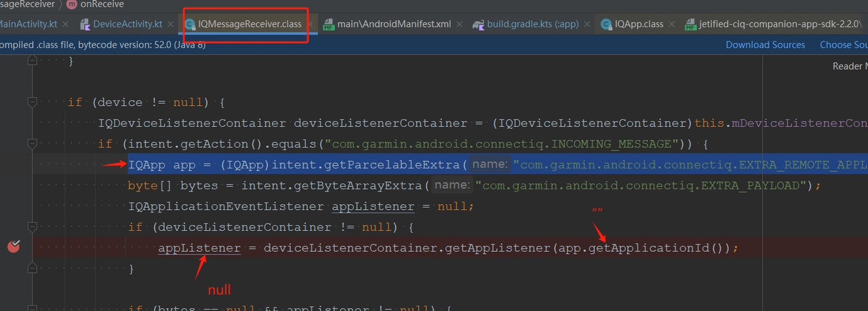
Task: Click the IQApp.class file icon
Action: pos(606,24)
